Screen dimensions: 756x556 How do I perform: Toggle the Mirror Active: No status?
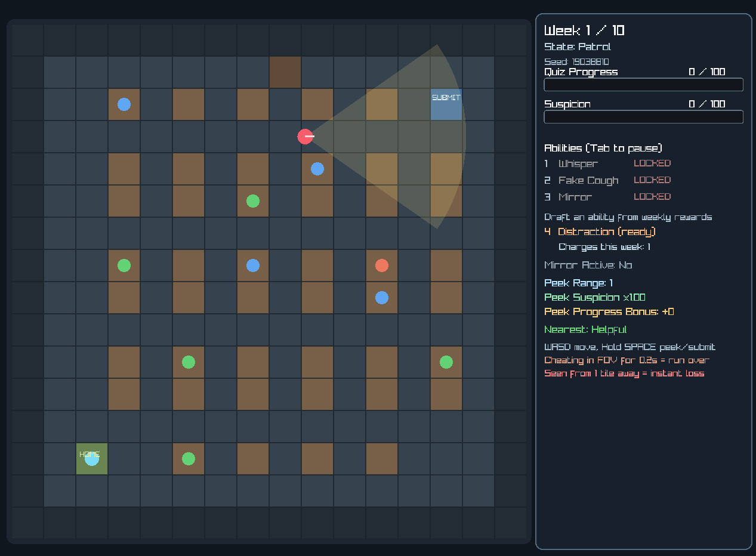coord(588,265)
